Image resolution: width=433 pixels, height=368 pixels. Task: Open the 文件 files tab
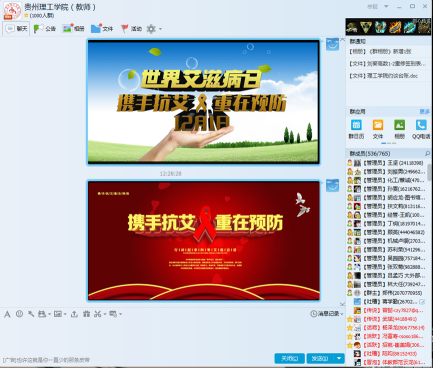pos(102,29)
